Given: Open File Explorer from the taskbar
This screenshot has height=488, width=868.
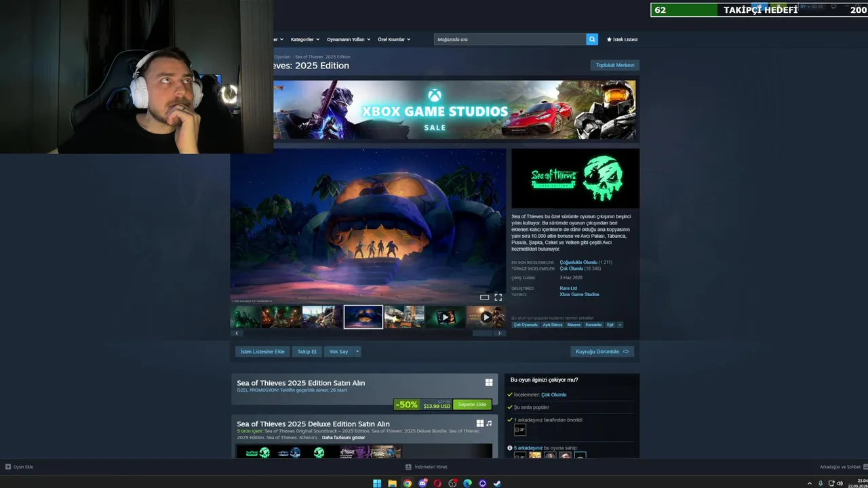Looking at the screenshot, I should point(392,483).
